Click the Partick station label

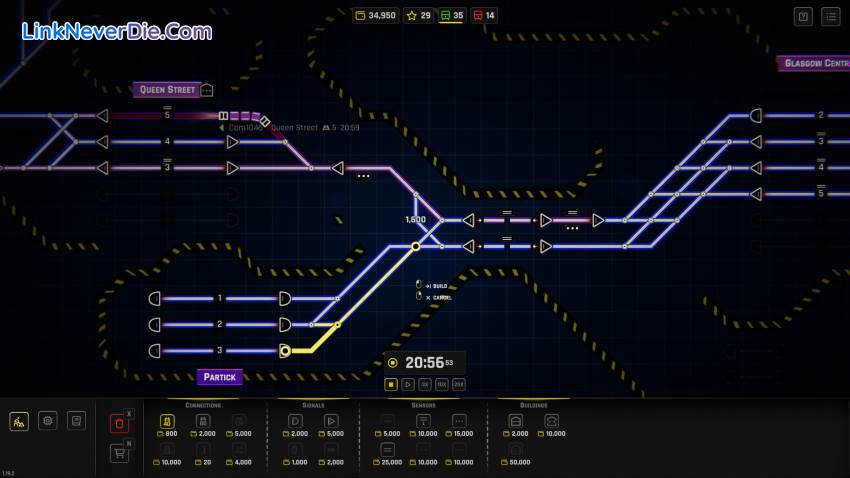pos(219,377)
